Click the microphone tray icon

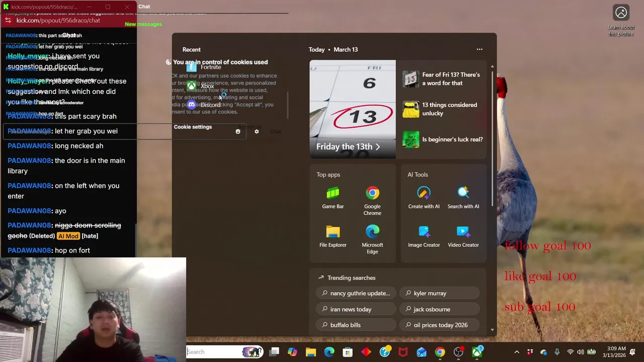click(557, 352)
